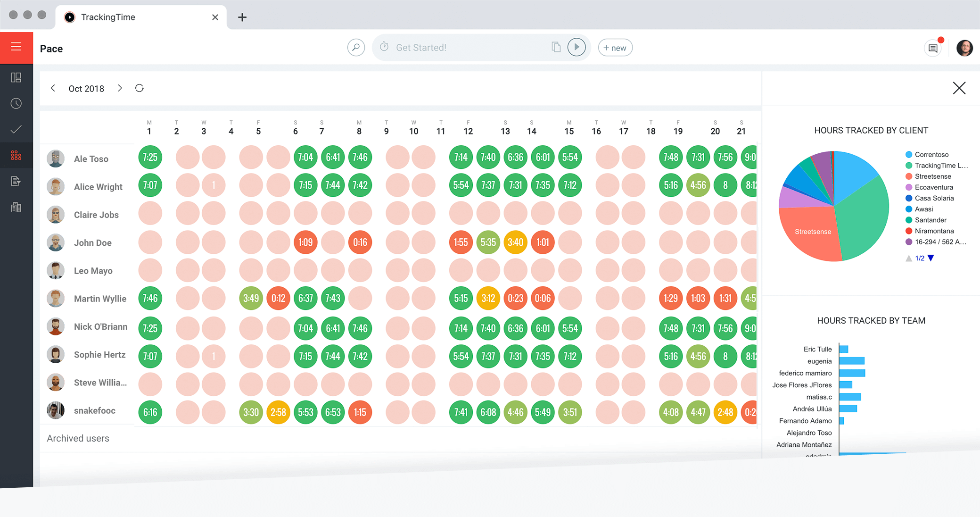The height and width of the screenshot is (517, 980).
Task: Expand the Archived users section
Action: pos(78,438)
